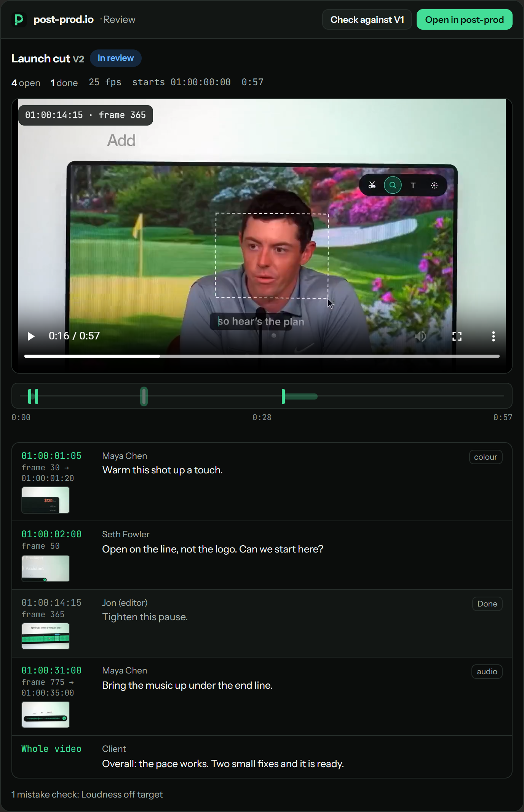Click comment text 'Warm this shot up a touch.'
This screenshot has width=524, height=812.
pyautogui.click(x=162, y=470)
